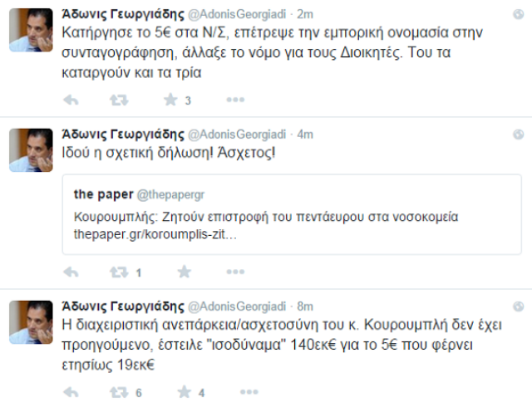Favorite the 'Ιδού η σχετική δήλωση' tweet
Screen dimensions: 532x407
pyautogui.click(x=184, y=272)
